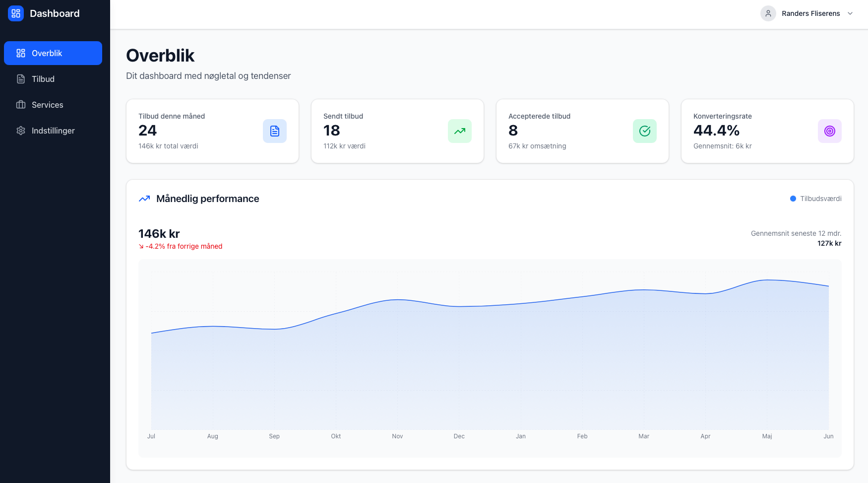Click the trend icon beside Månedlig performance
The width and height of the screenshot is (868, 483).
point(144,199)
